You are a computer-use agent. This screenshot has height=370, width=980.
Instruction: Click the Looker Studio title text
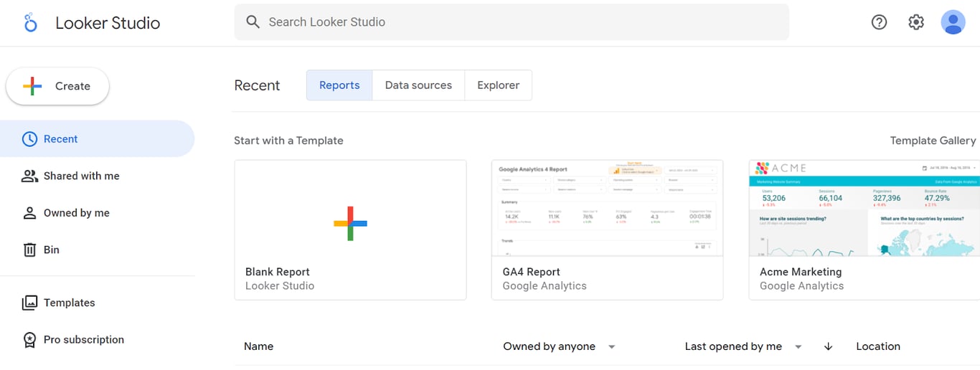(108, 23)
